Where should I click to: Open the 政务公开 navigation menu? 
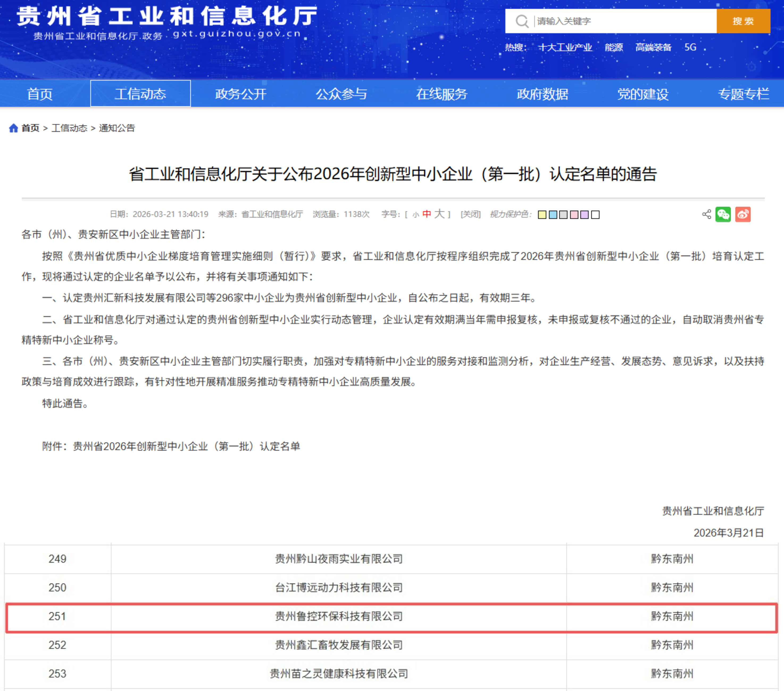pyautogui.click(x=240, y=94)
